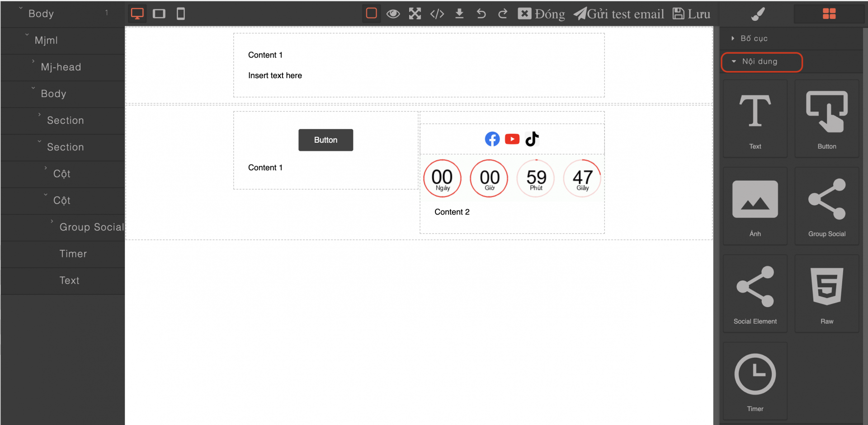The width and height of the screenshot is (868, 425).
Task: Open the view code icon
Action: 437,14
